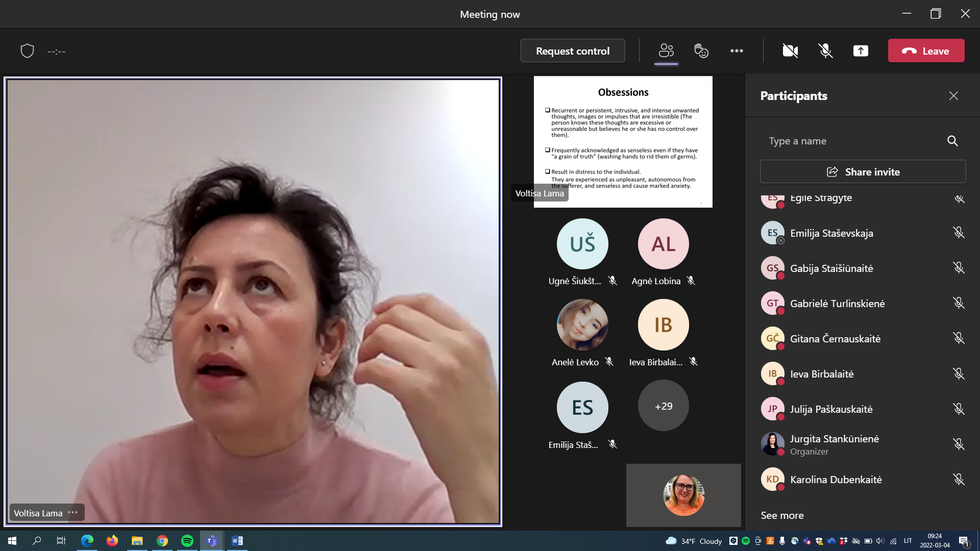
Task: Expand See more participants list
Action: coord(782,515)
